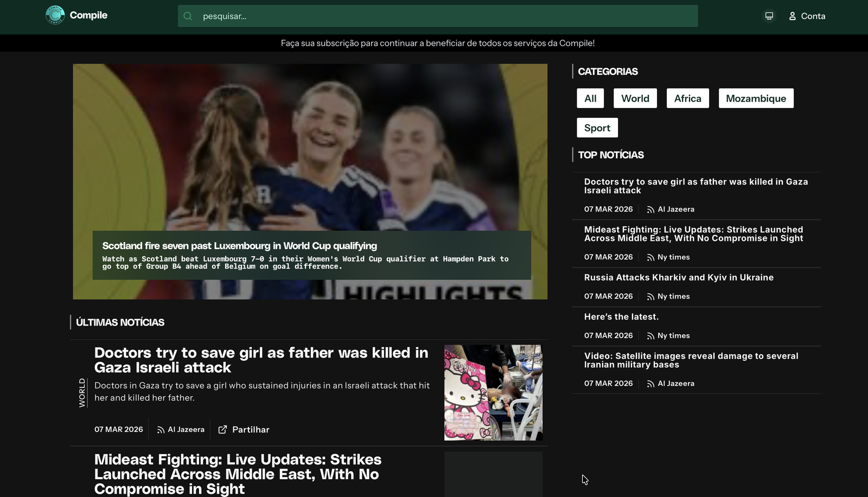This screenshot has height=497, width=868.
Task: Select the All category filter
Action: 590,98
